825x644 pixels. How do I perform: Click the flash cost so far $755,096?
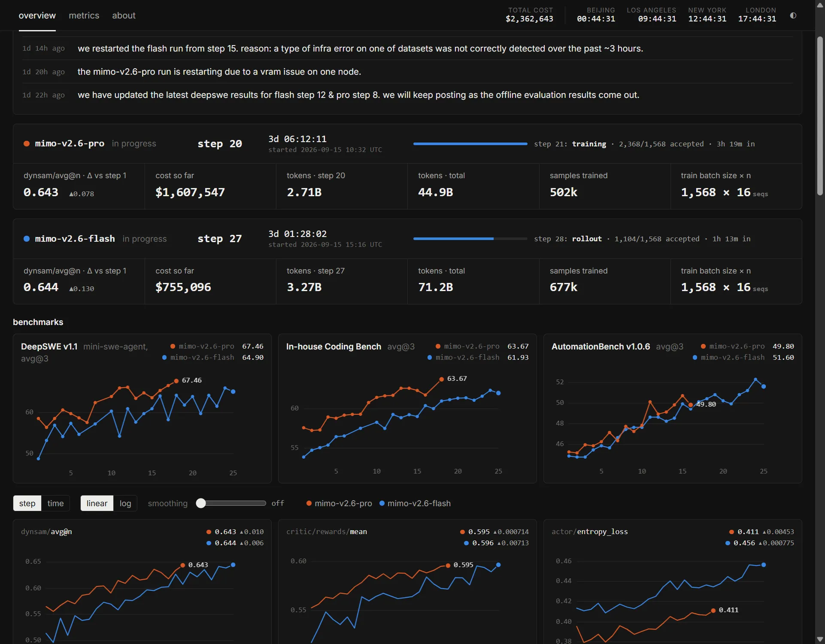pos(183,287)
